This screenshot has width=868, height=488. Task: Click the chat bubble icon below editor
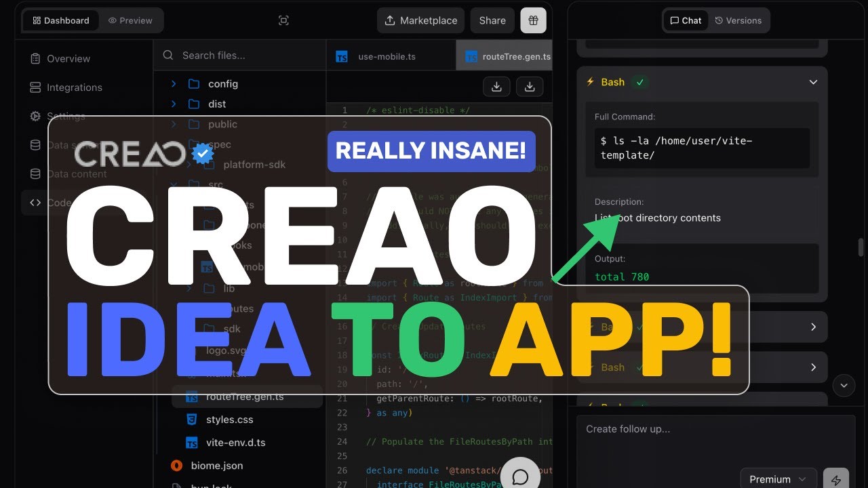pyautogui.click(x=520, y=477)
